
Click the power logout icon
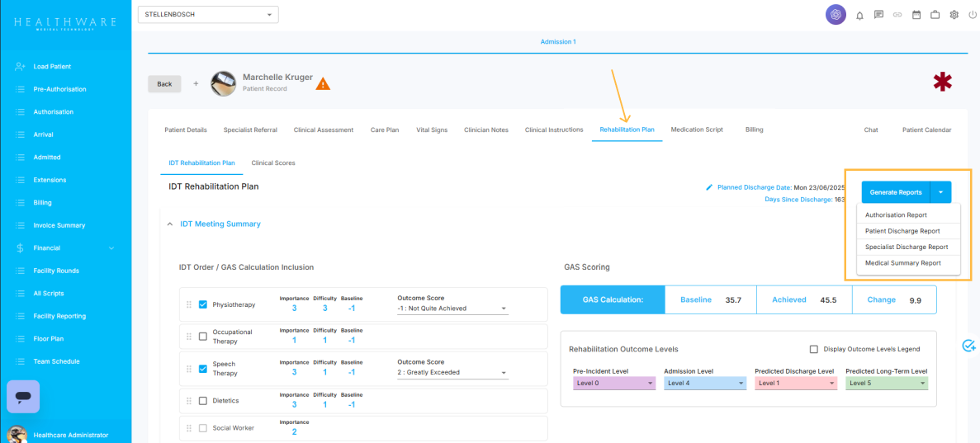pos(972,15)
